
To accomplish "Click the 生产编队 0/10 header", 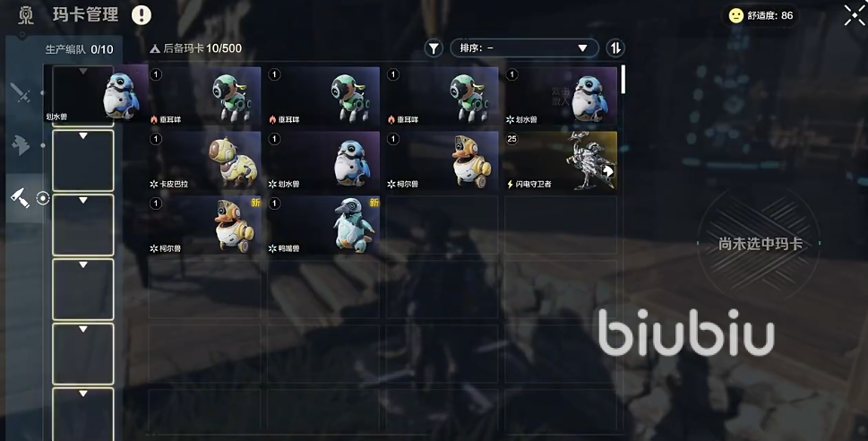I will click(x=79, y=49).
